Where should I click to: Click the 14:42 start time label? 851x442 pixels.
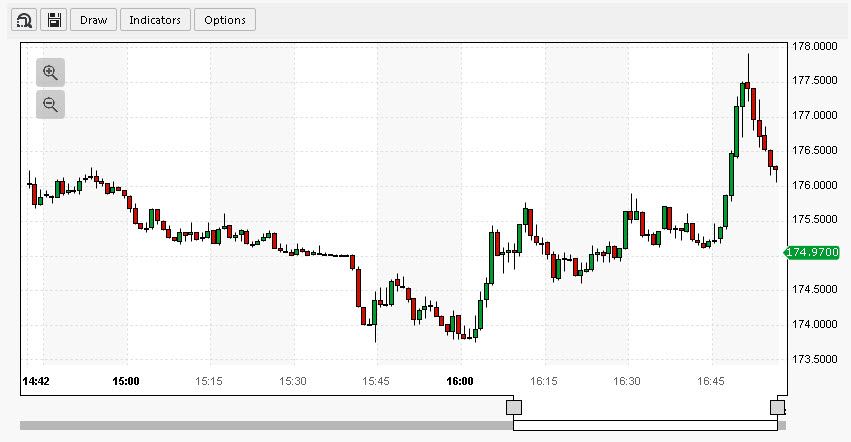[x=37, y=381]
